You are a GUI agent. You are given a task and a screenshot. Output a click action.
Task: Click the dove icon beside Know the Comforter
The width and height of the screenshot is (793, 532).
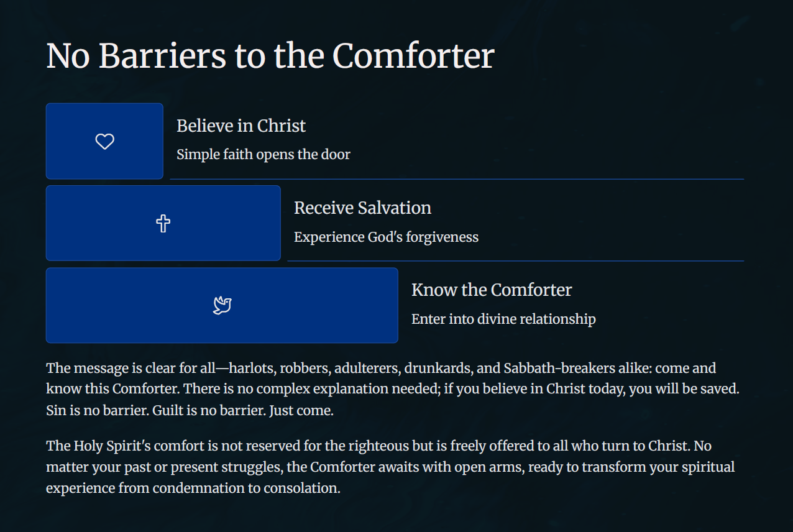click(222, 305)
